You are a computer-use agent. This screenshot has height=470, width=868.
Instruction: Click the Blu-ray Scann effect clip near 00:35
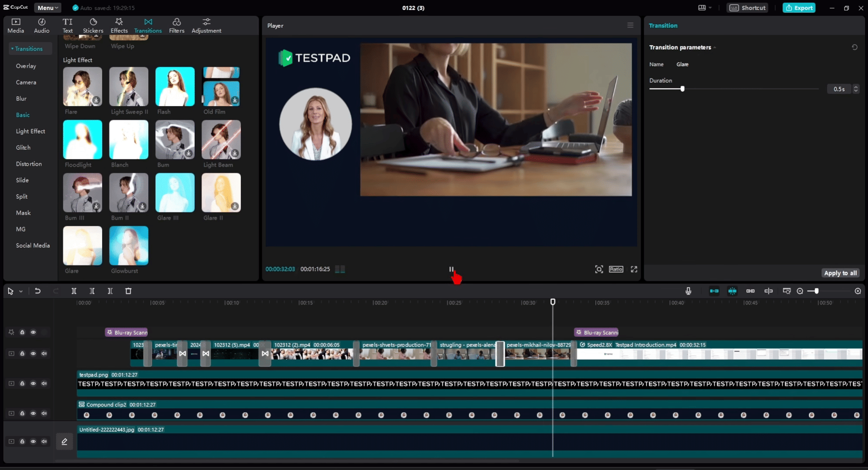[596, 332]
